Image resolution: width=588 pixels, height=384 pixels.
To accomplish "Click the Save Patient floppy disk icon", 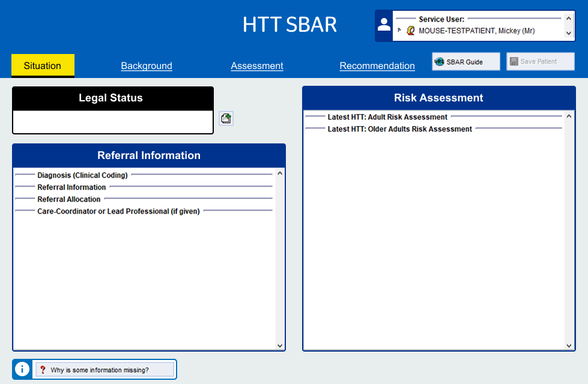I will [514, 61].
